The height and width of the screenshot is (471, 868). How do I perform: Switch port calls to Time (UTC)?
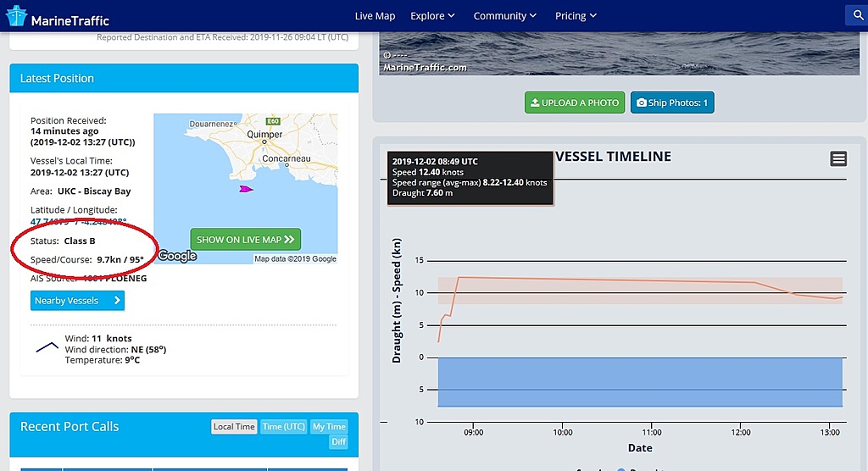coord(283,427)
